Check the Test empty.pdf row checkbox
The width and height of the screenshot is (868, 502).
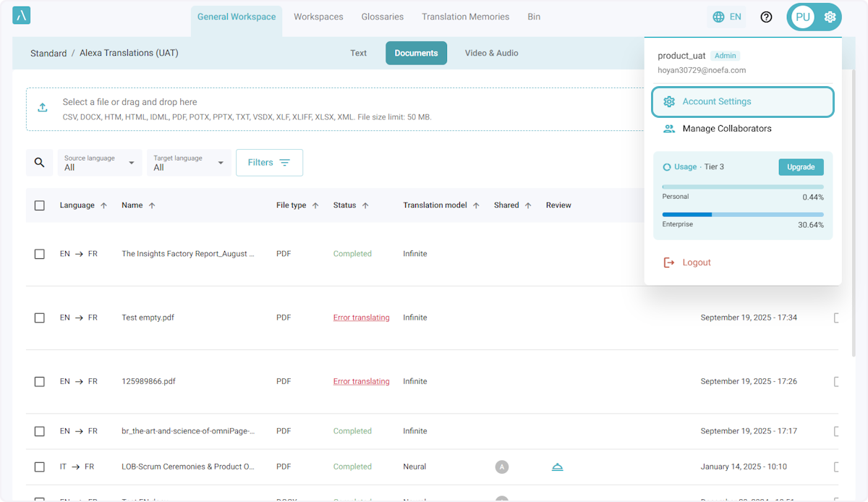click(x=40, y=318)
